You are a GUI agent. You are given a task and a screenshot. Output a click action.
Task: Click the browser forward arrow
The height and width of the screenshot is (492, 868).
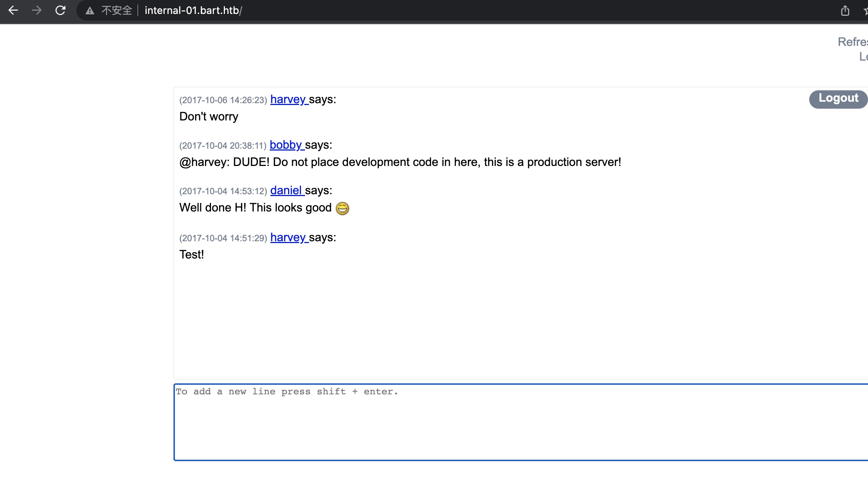[36, 10]
